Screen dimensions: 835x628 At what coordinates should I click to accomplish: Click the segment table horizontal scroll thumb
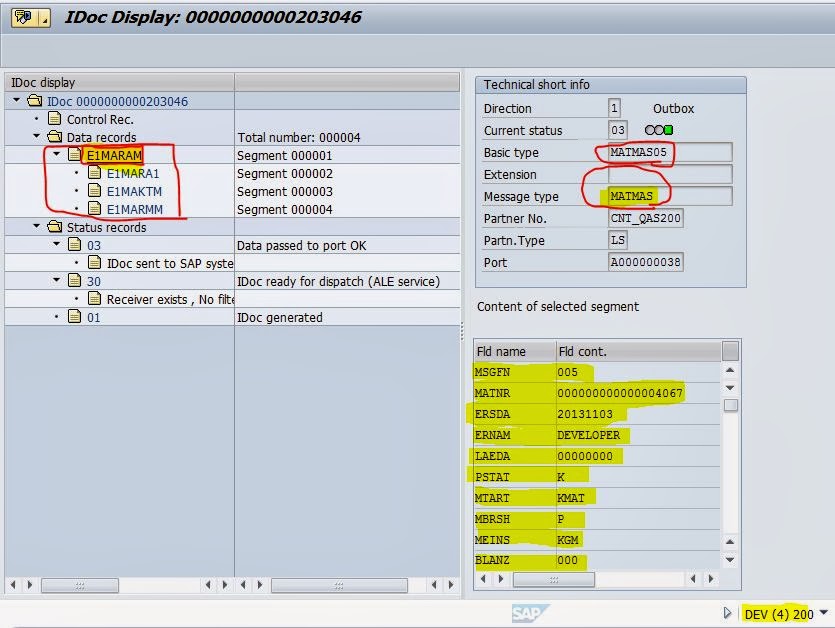(x=554, y=580)
